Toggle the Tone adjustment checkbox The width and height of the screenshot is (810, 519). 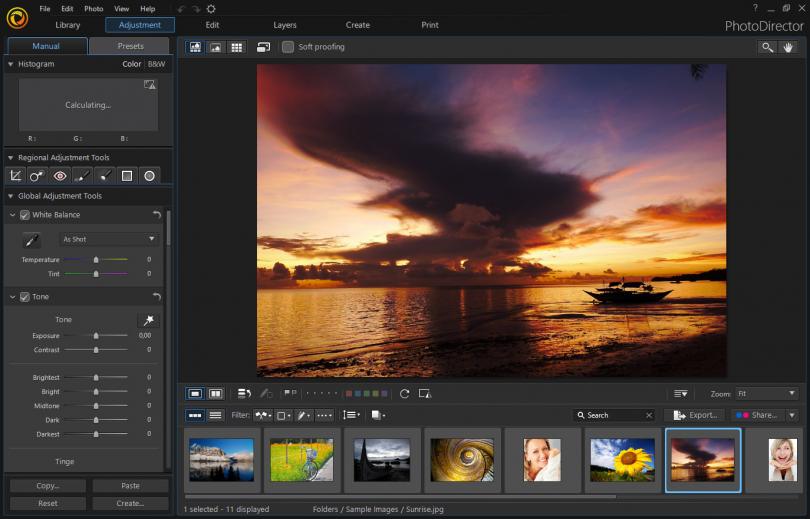tap(25, 297)
